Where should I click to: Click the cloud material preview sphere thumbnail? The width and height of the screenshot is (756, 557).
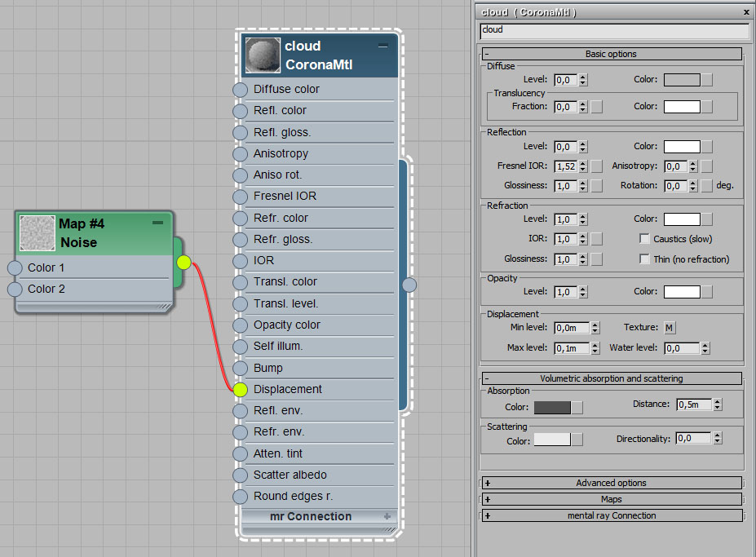click(263, 55)
